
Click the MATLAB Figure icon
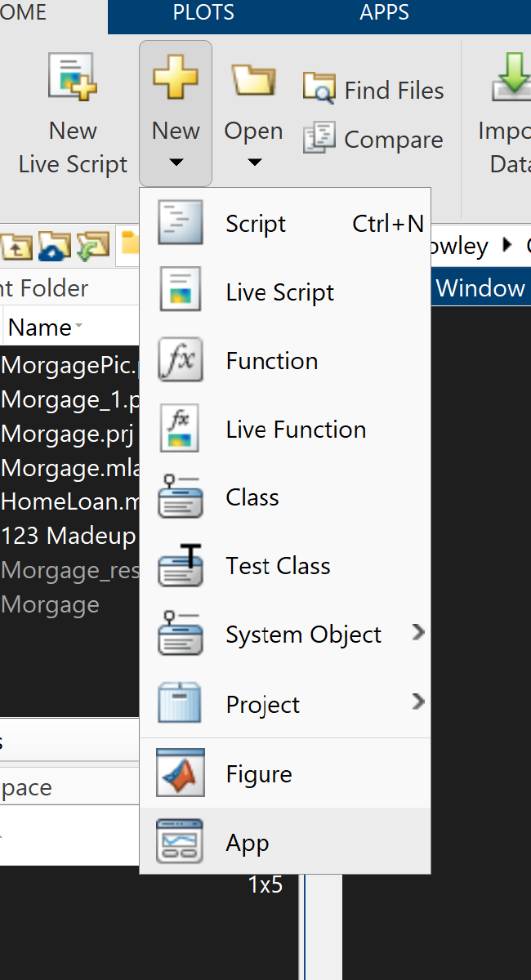181,773
